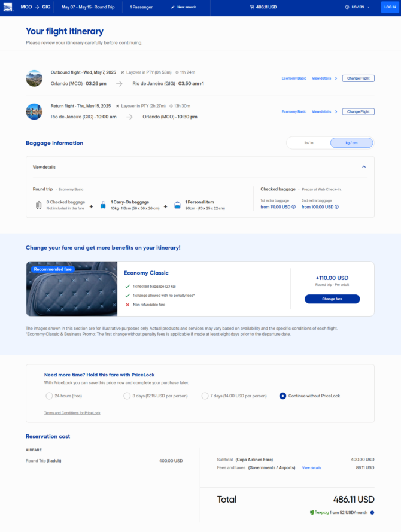Open Terms and Conditions for PriceLock
Image resolution: width=401 pixels, height=532 pixels.
pos(72,413)
